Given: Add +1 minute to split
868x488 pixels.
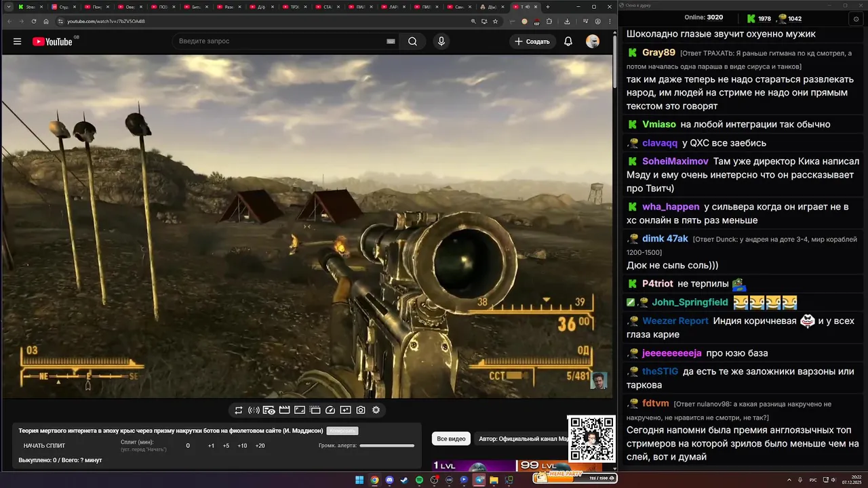Looking at the screenshot, I should coord(211,446).
